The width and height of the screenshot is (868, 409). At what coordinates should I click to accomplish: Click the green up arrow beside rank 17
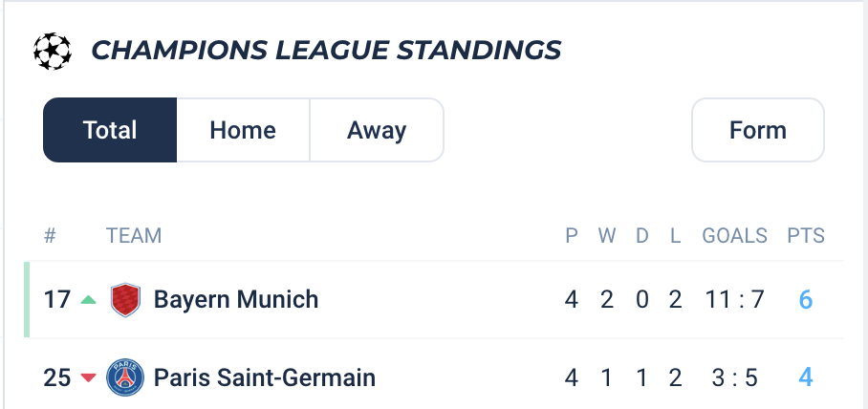88,300
